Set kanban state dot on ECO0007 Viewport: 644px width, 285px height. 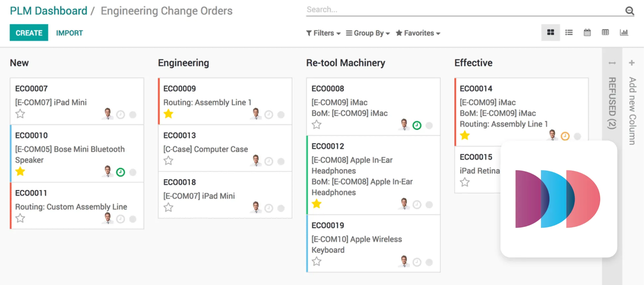pos(133,115)
